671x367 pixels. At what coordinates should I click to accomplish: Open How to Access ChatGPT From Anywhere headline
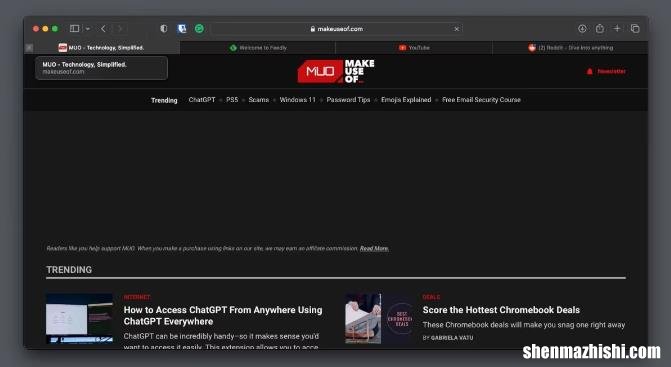click(x=223, y=316)
